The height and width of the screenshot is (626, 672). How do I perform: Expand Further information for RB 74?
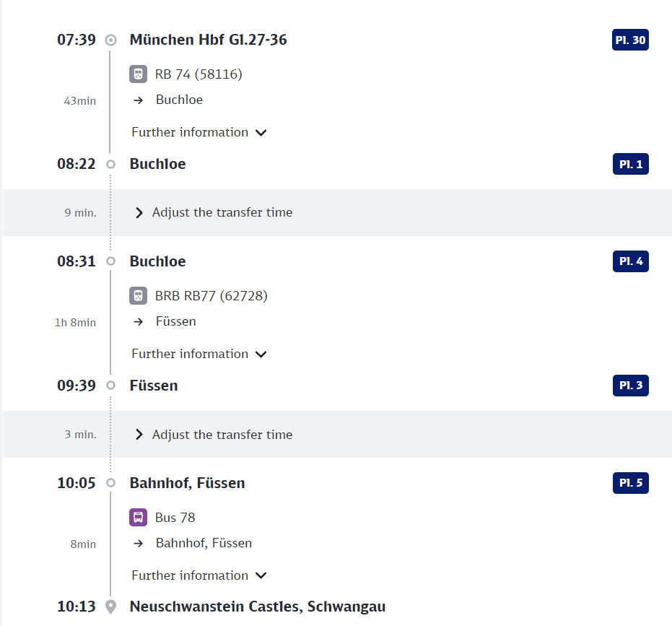click(199, 133)
